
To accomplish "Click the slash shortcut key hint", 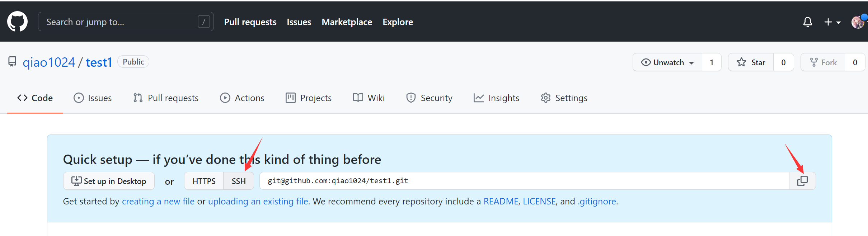I will (204, 22).
